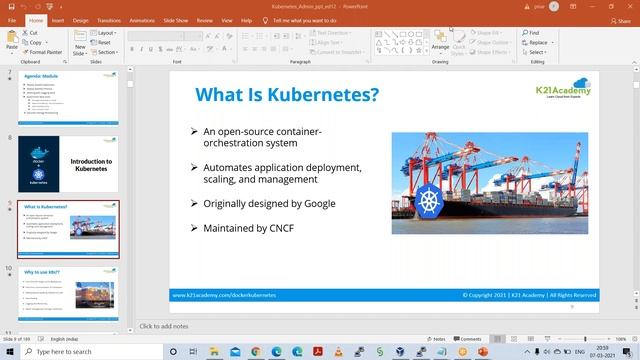Customize the Quick Access Toolbar dropdown
The width and height of the screenshot is (640, 360).
pyautogui.click(x=61, y=7)
